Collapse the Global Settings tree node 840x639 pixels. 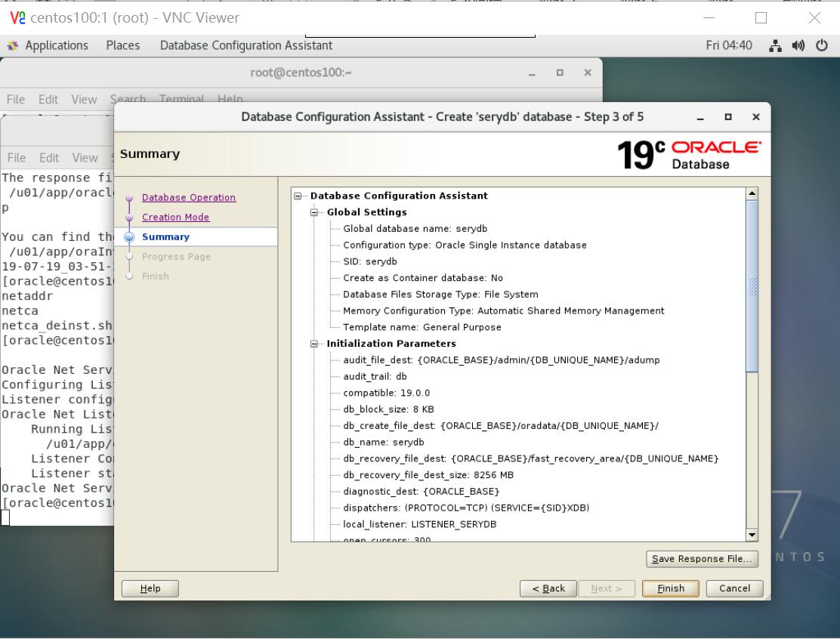coord(314,213)
